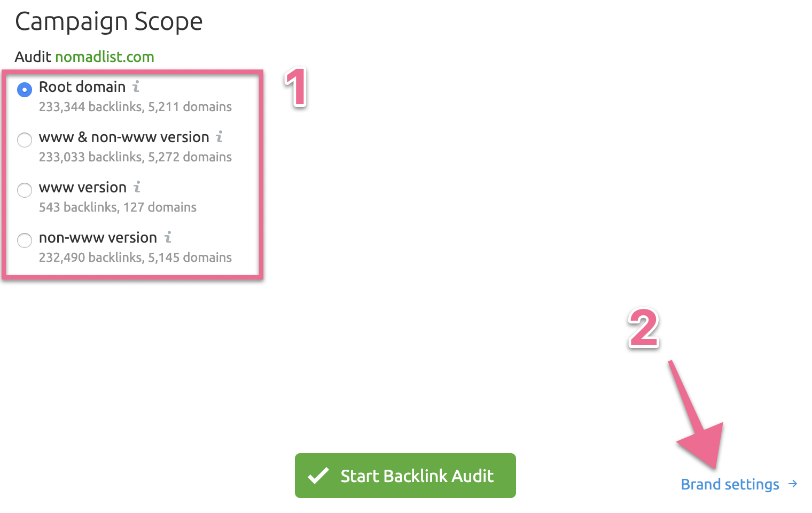Select the www version radio button
Viewport: 812px width, 513px height.
pos(25,190)
